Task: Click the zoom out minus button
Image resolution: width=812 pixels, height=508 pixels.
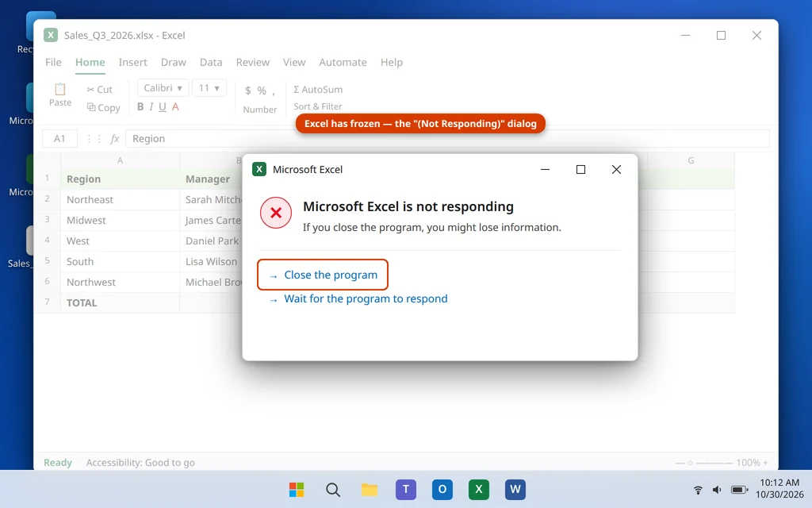Action: point(679,463)
